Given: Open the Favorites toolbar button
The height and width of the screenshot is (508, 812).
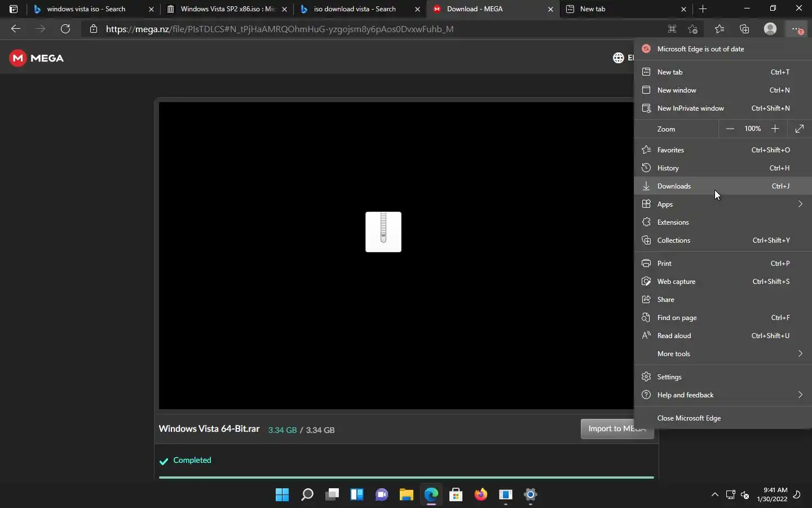Looking at the screenshot, I should (x=720, y=29).
